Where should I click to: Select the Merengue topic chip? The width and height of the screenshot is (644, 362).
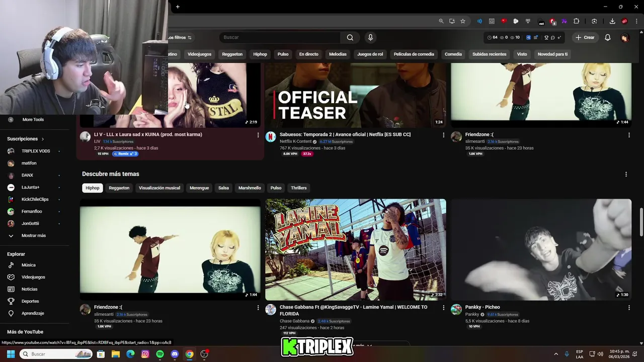(199, 188)
